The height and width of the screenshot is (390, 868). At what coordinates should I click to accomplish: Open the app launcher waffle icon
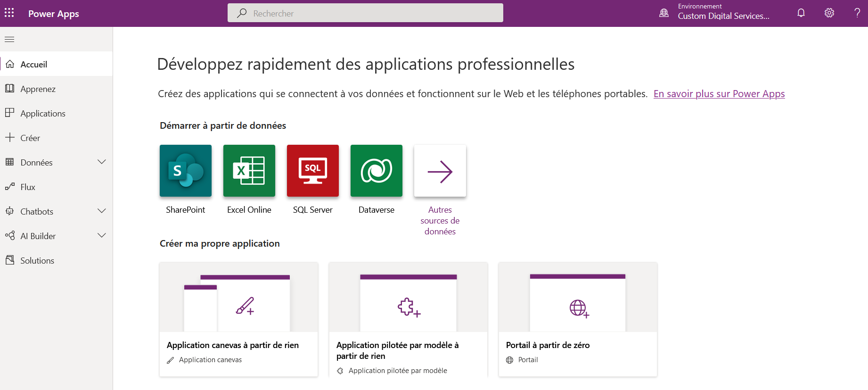coord(9,13)
